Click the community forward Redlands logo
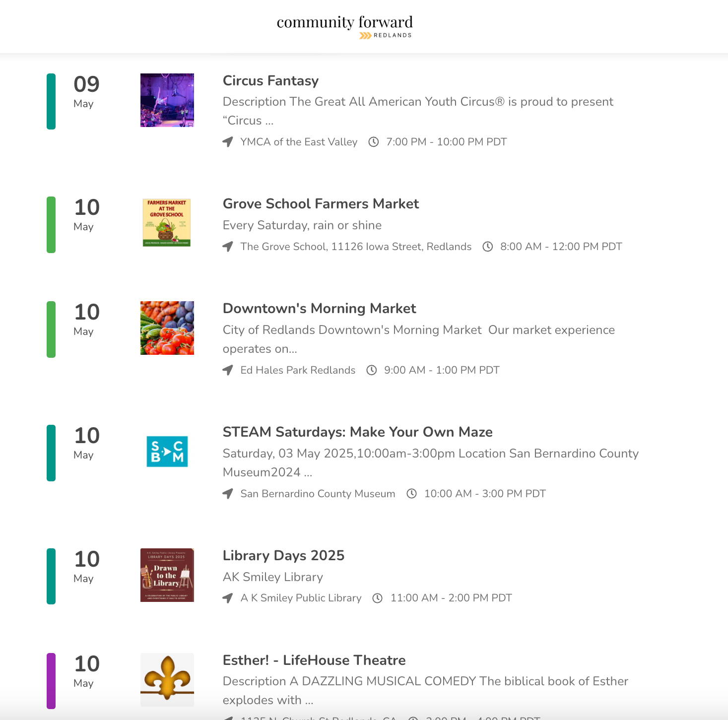Viewport: 728px width, 720px height. [x=345, y=27]
